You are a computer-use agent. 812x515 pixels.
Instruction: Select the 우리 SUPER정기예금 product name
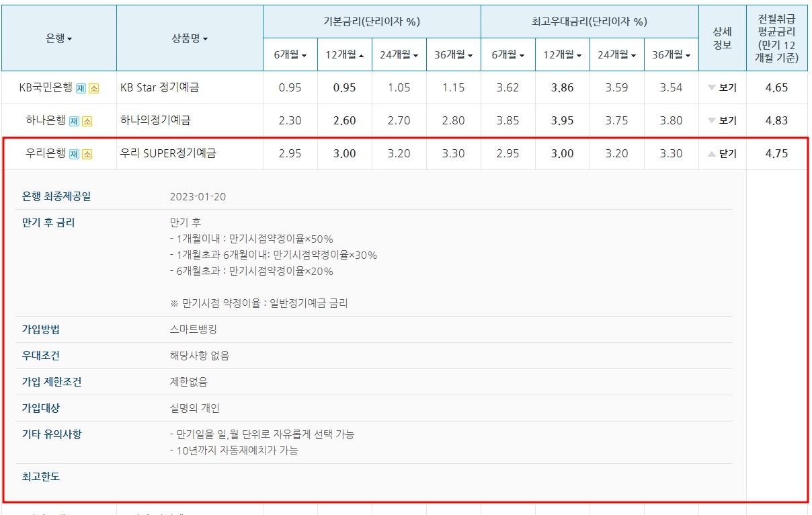168,153
